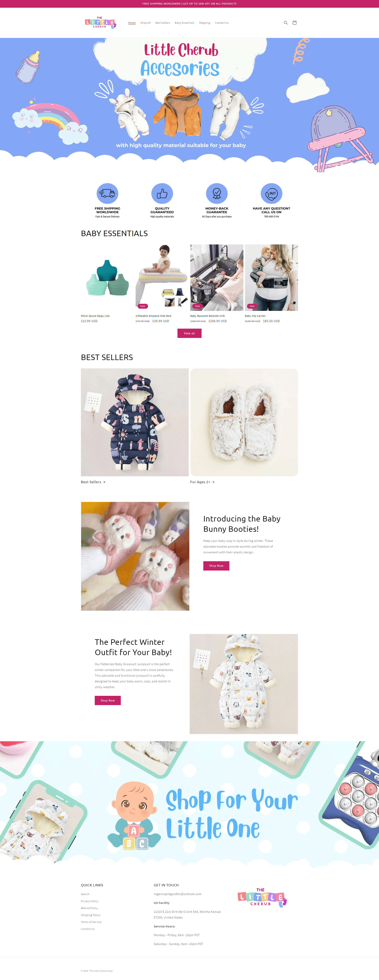Click the call us phone icon

[271, 194]
